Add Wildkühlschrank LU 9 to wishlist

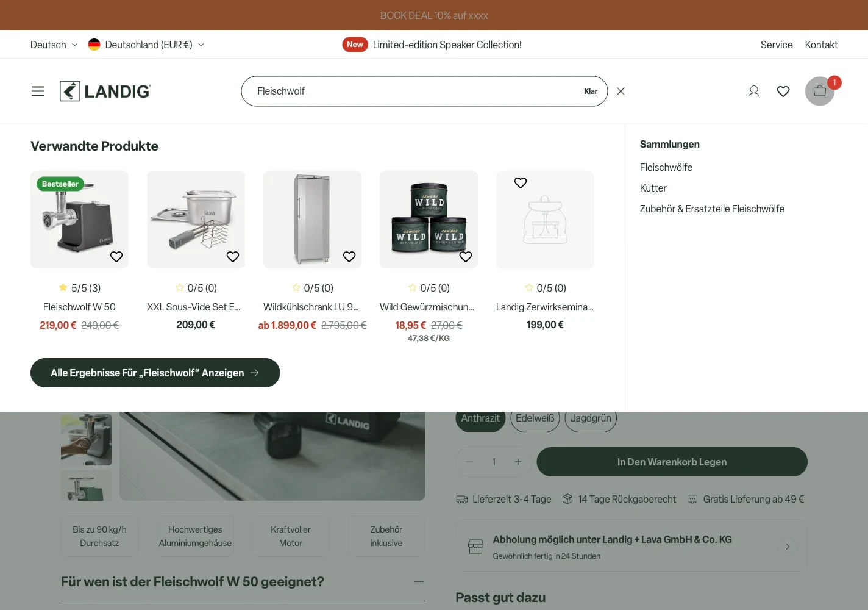[x=349, y=257]
